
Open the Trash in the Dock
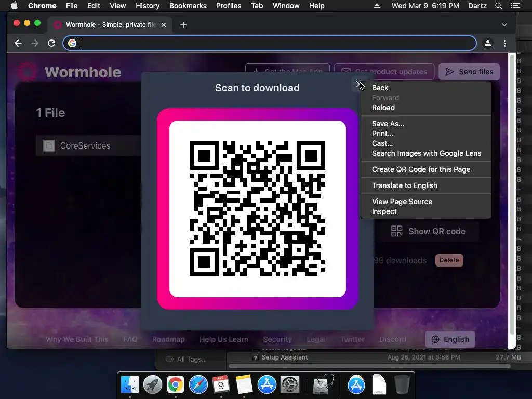(402, 385)
